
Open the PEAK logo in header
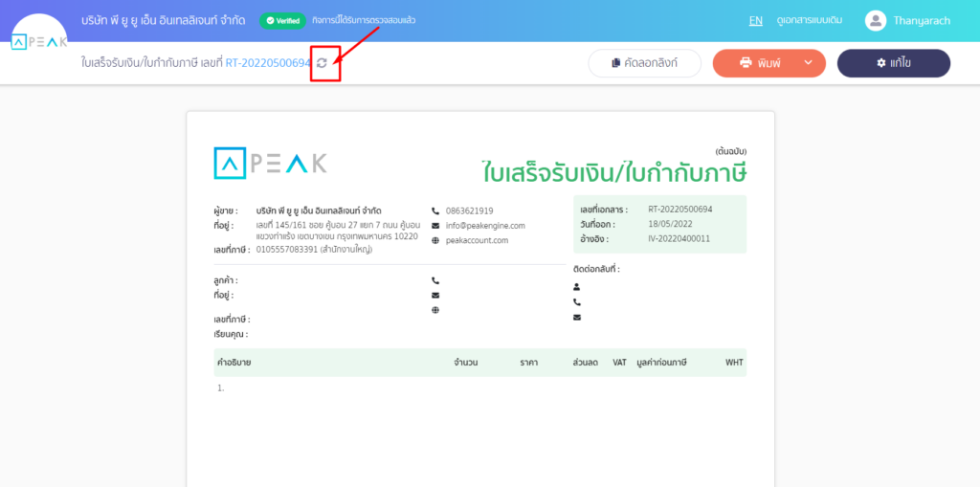click(39, 42)
